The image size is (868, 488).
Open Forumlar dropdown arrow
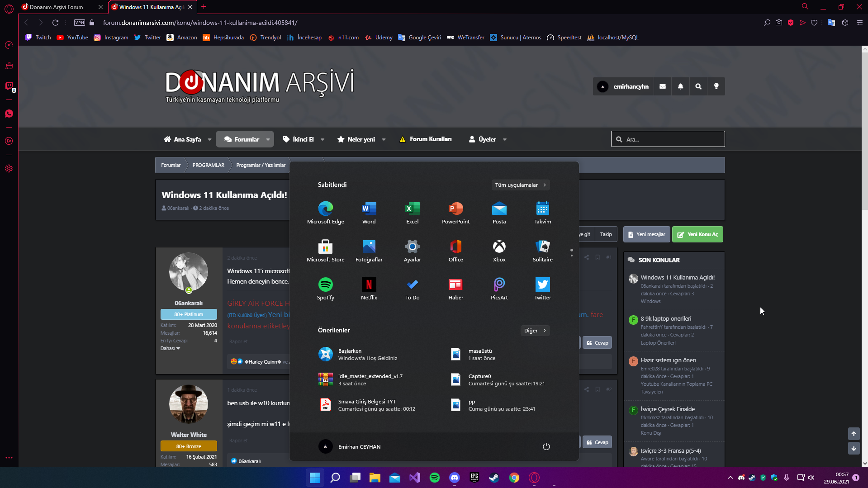(268, 139)
